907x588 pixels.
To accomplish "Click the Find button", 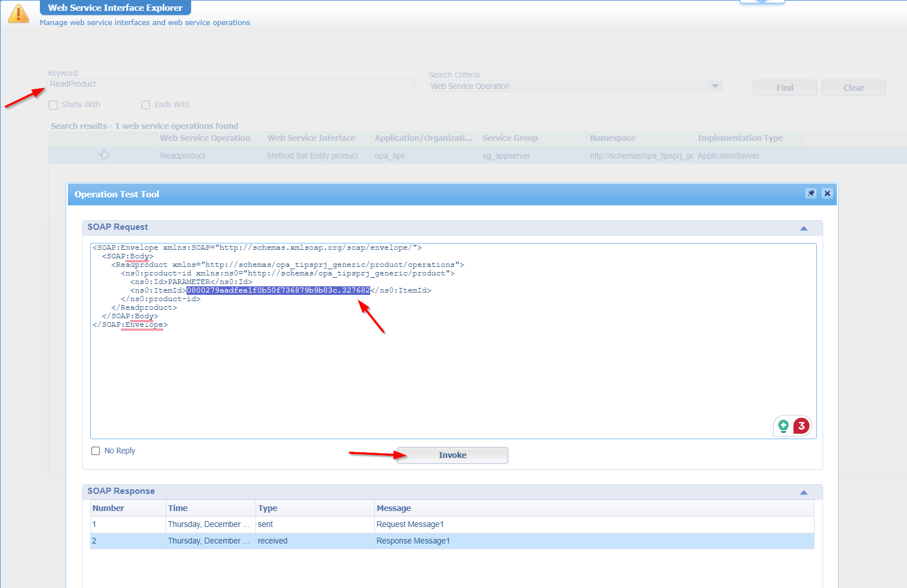I will click(x=784, y=88).
